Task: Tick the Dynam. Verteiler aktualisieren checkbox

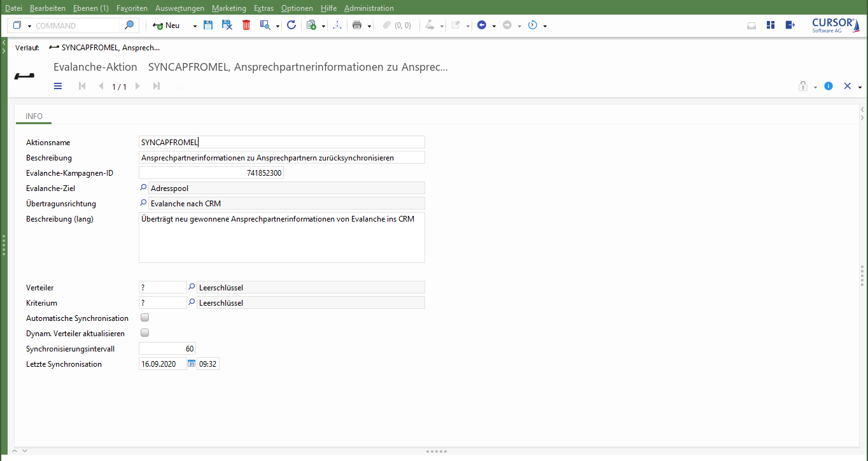Action: (x=144, y=333)
